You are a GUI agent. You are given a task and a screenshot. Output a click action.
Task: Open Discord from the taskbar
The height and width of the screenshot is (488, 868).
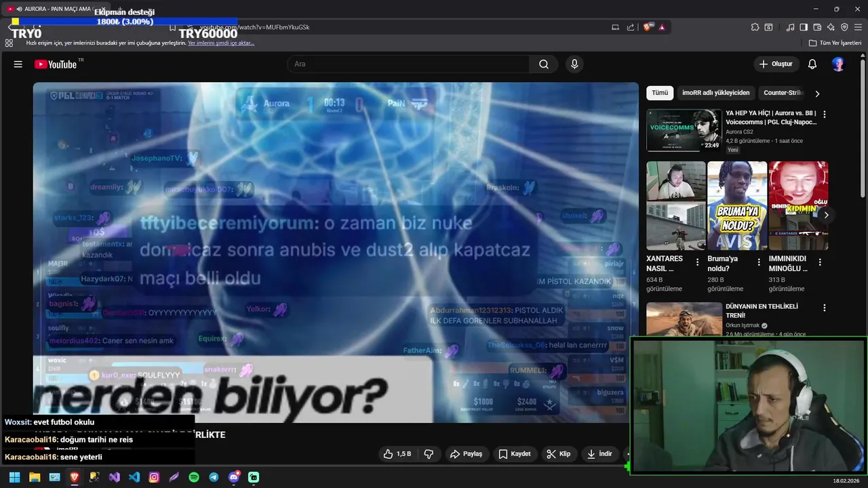point(234,477)
